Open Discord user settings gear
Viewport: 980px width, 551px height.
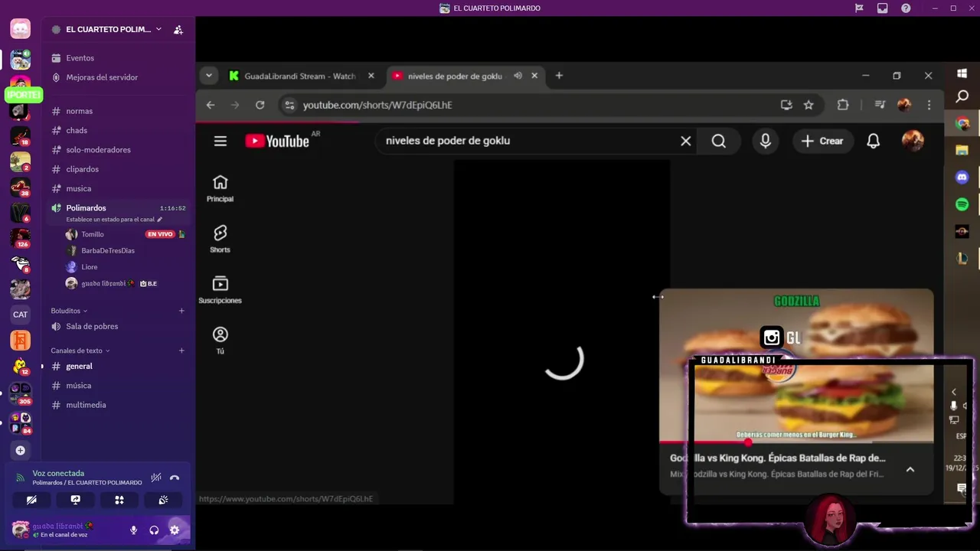pos(175,530)
